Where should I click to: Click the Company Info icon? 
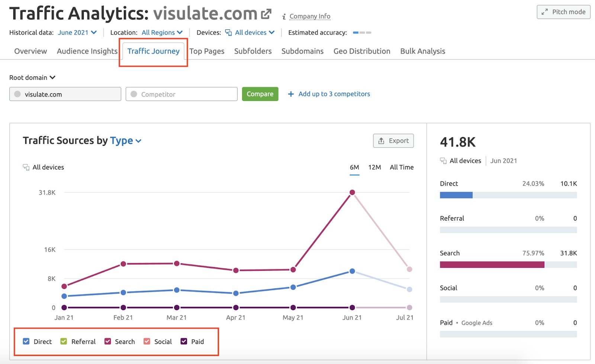tap(284, 17)
